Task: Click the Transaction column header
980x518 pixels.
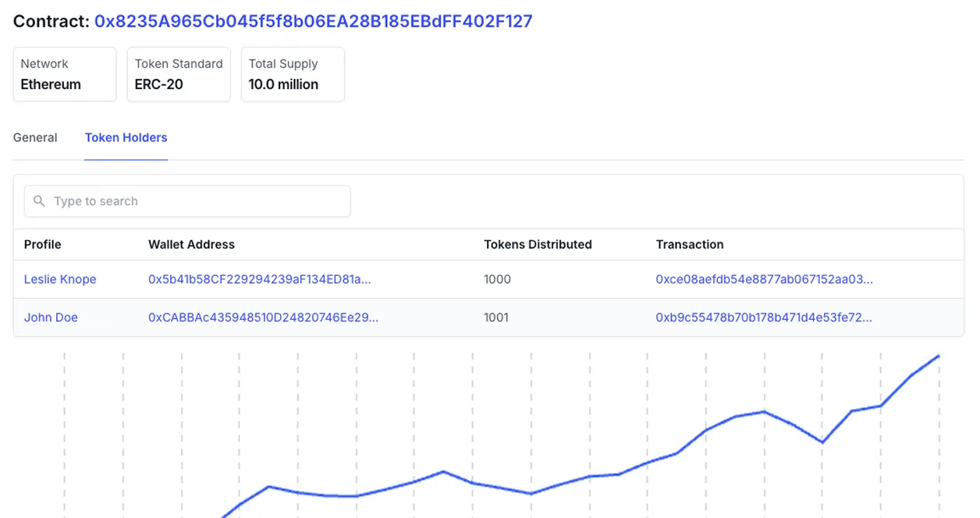Action: (x=690, y=244)
